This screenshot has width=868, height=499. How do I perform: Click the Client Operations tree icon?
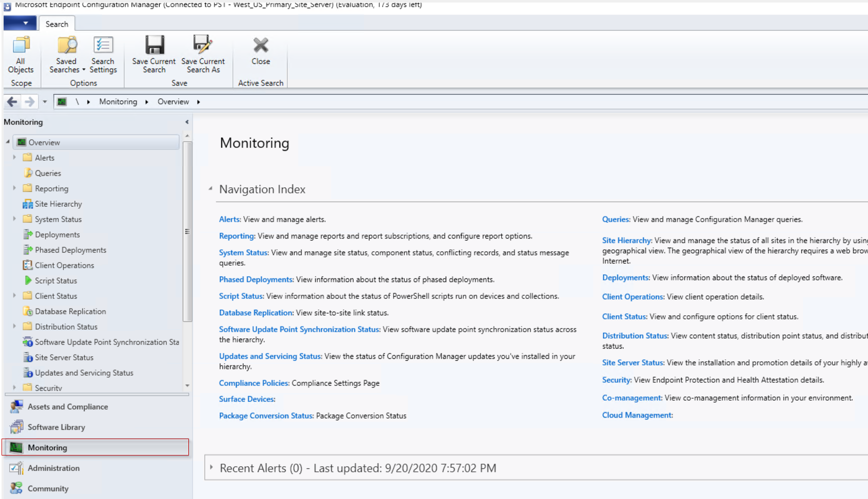tap(28, 265)
